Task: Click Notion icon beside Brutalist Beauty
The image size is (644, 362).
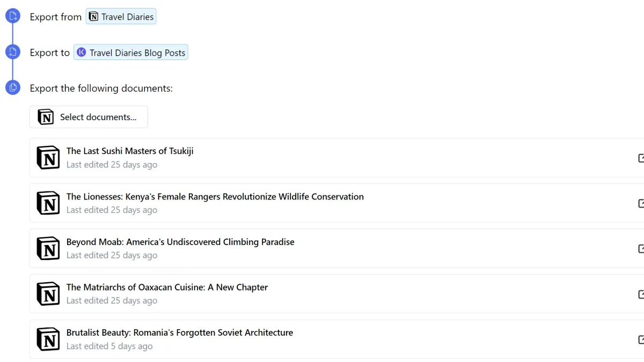Action: 48,339
